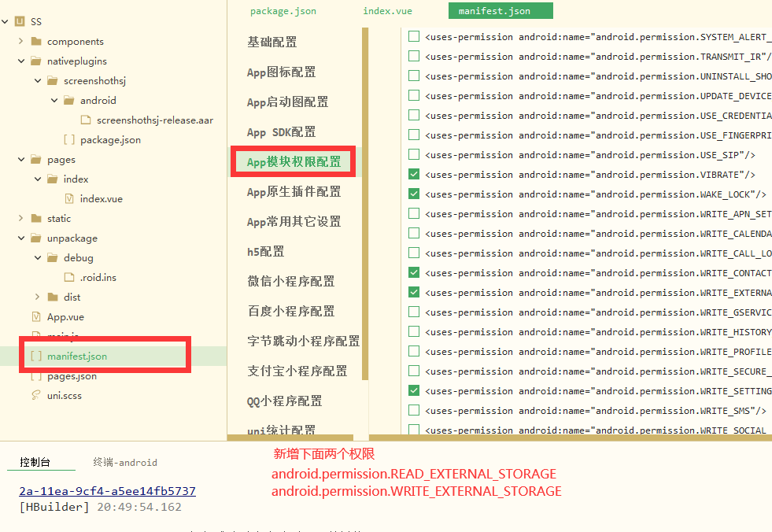Collapse the unpackage folder
Image resolution: width=772 pixels, height=532 pixels.
point(20,238)
